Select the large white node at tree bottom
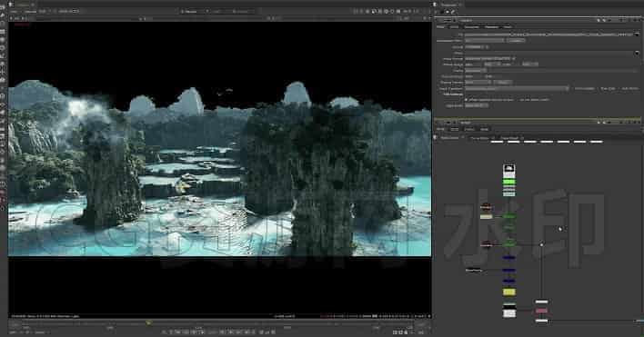644x337 pixels. coord(509,313)
